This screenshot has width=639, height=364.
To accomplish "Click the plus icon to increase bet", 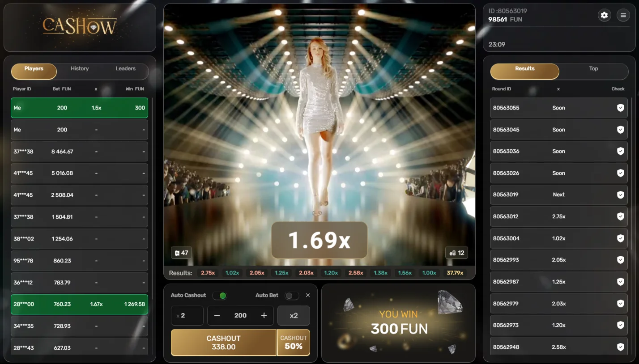I will tap(264, 315).
